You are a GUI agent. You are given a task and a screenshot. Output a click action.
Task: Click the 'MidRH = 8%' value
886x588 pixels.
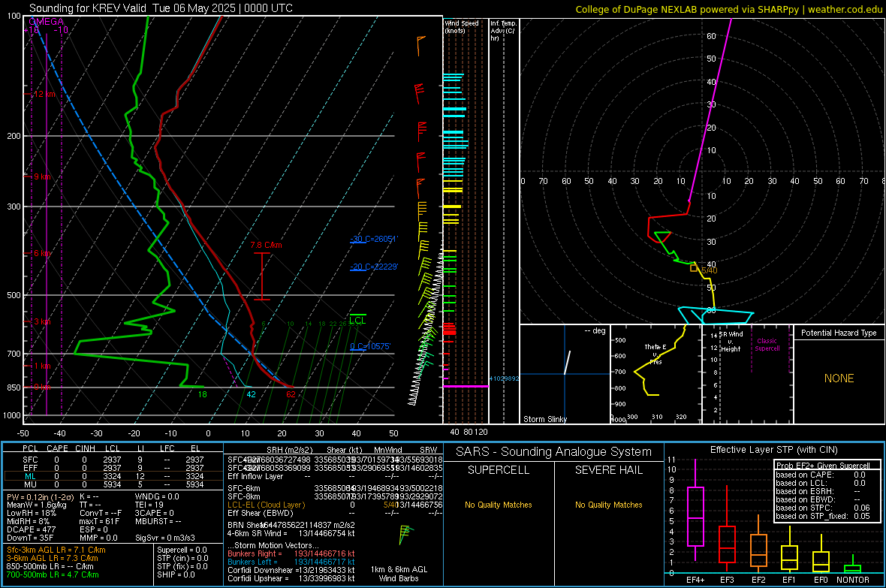pyautogui.click(x=28, y=521)
